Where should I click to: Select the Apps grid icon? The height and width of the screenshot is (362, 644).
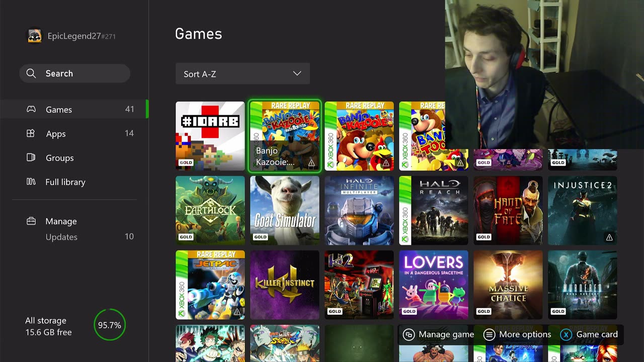(31, 133)
